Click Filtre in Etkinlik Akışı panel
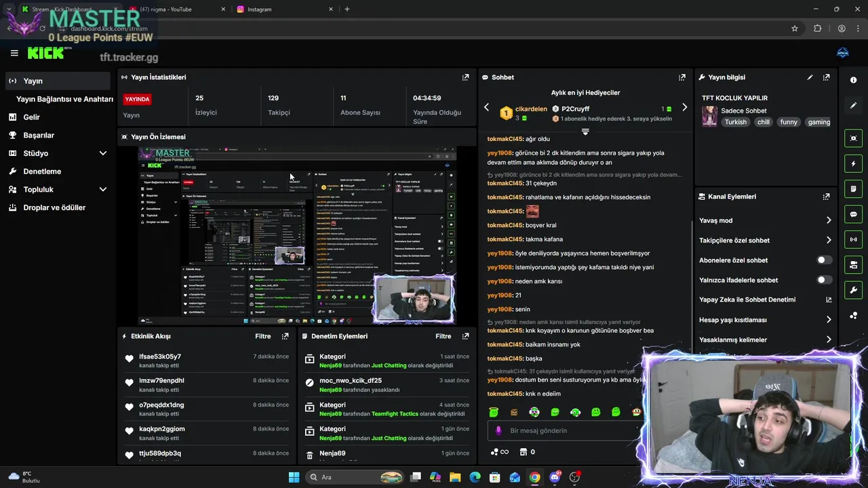 [263, 336]
